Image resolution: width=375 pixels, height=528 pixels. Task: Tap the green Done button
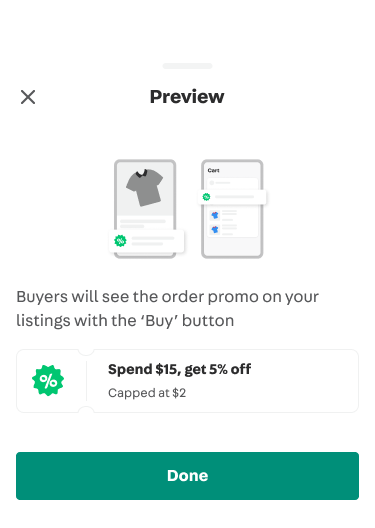click(188, 475)
